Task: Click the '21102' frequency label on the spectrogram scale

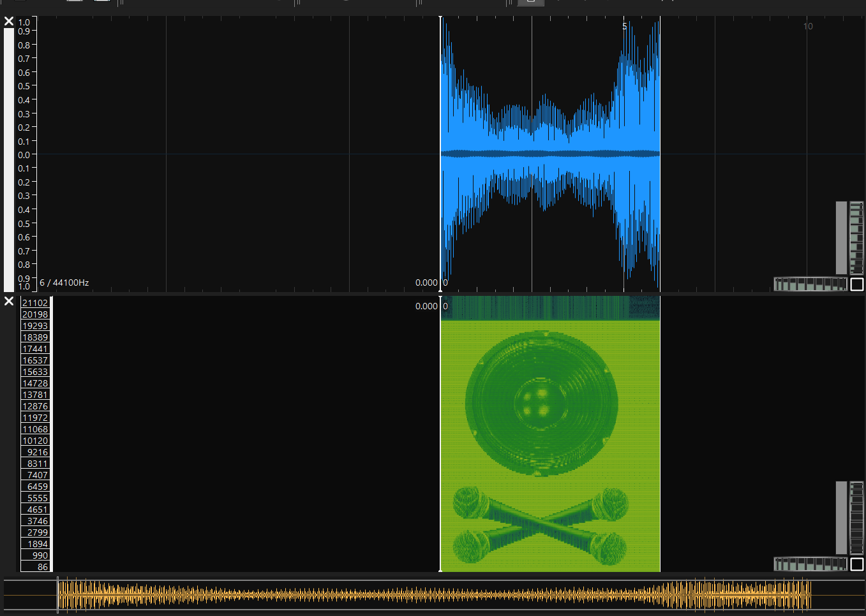Action: (x=35, y=303)
